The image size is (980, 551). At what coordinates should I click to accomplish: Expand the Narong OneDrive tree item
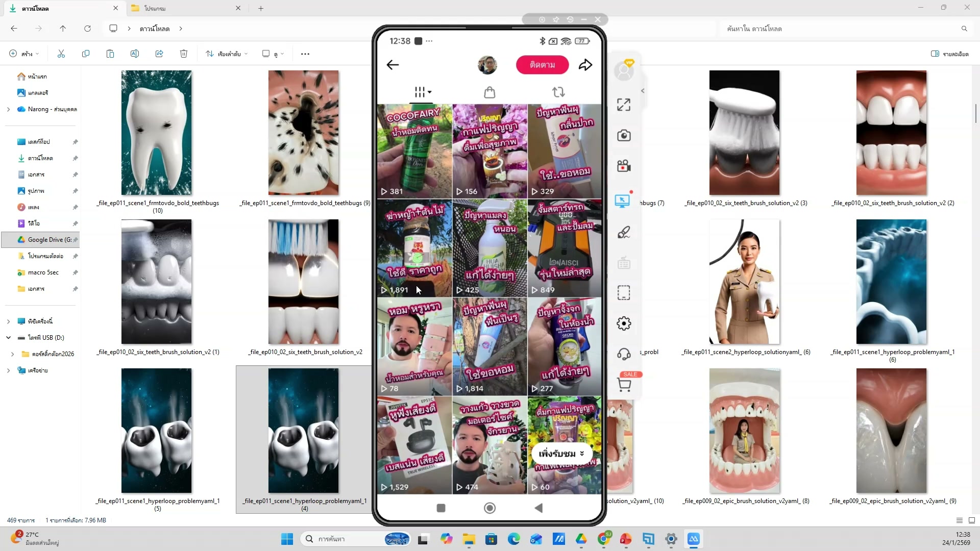point(8,109)
